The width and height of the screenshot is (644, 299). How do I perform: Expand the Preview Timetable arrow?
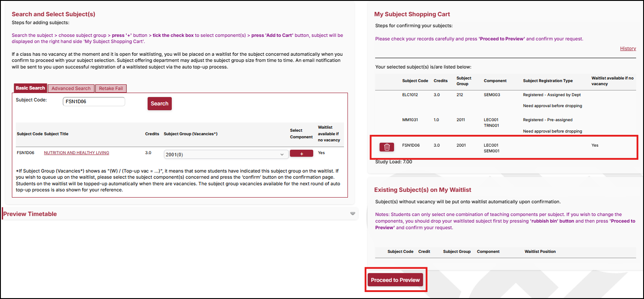tap(352, 214)
